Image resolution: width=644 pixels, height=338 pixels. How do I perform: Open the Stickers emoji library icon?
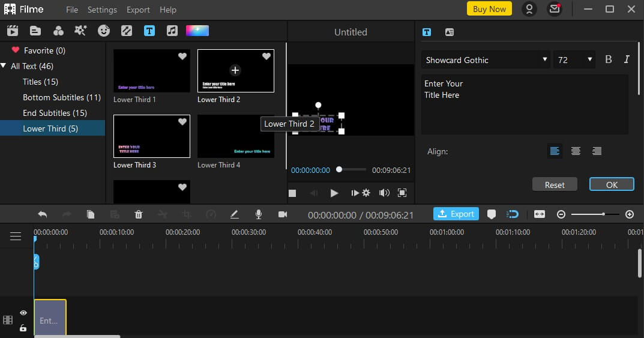coord(104,31)
